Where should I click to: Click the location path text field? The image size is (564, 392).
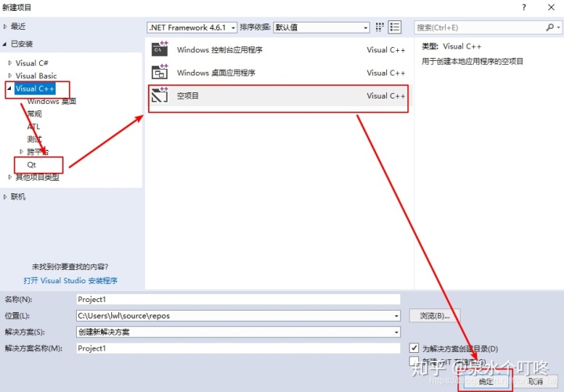coord(234,316)
